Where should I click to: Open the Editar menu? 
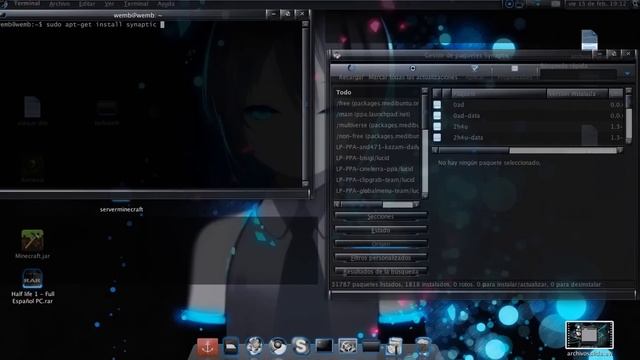(x=87, y=4)
